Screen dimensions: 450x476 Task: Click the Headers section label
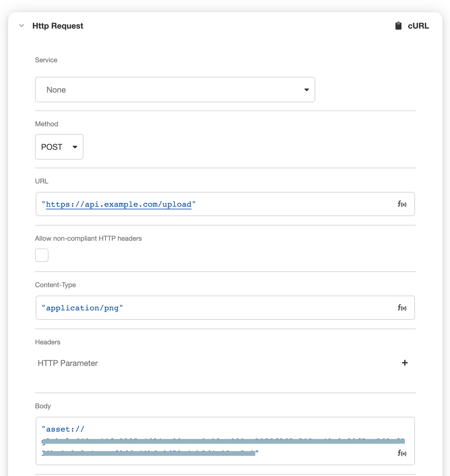click(x=47, y=342)
